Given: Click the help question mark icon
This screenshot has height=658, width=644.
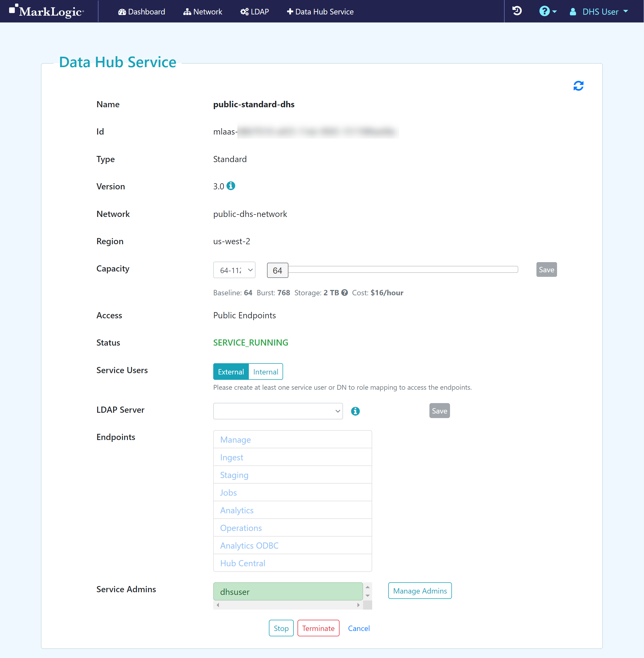Looking at the screenshot, I should pos(544,11).
